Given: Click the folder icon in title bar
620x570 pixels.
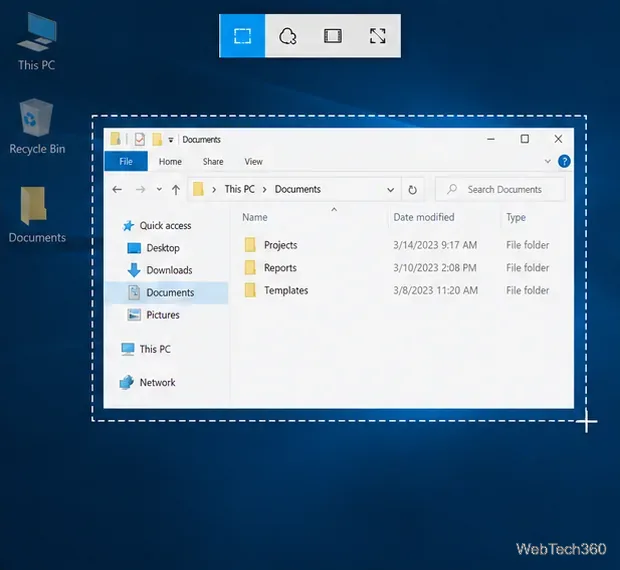Looking at the screenshot, I should click(x=115, y=139).
